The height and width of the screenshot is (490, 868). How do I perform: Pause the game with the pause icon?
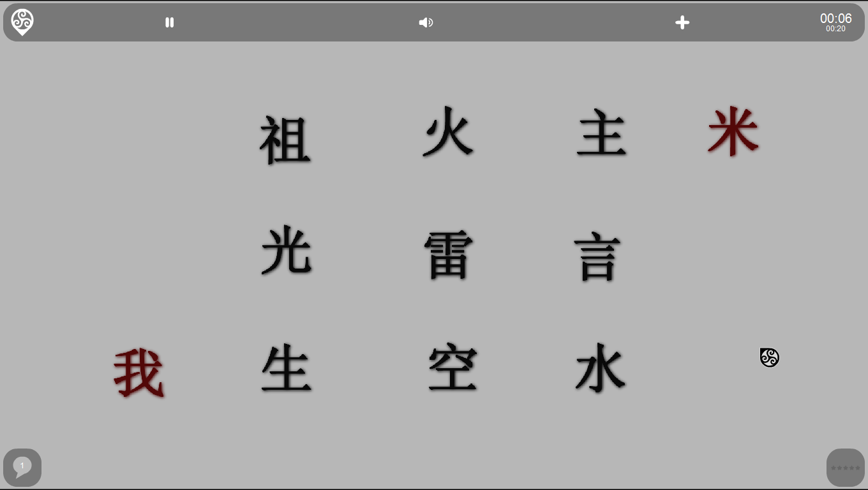(x=170, y=22)
